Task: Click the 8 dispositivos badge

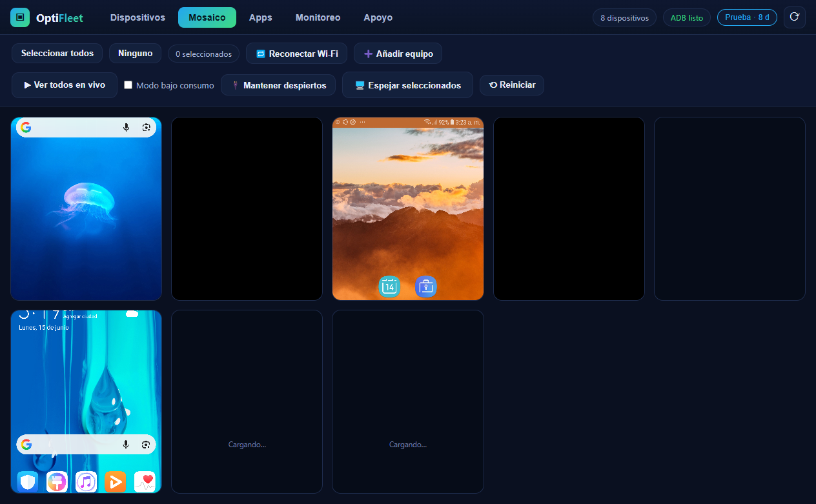Action: click(x=624, y=17)
